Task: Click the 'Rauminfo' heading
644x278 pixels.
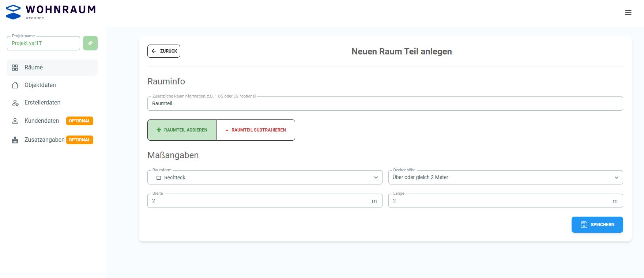Action: point(166,81)
